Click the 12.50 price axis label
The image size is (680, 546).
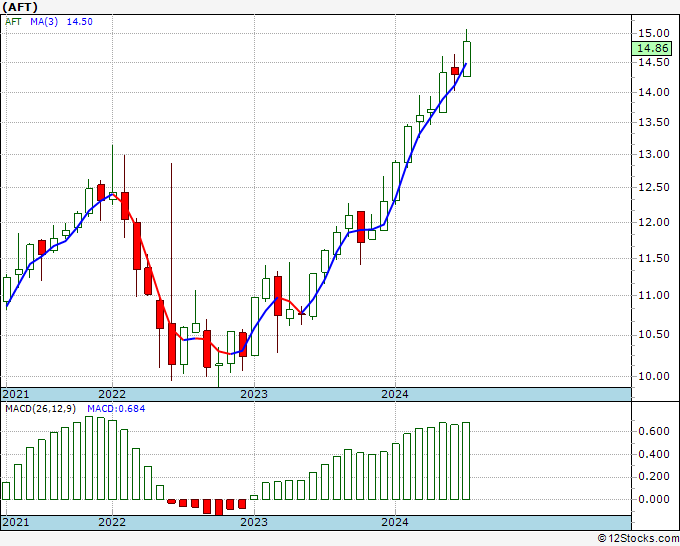click(654, 187)
